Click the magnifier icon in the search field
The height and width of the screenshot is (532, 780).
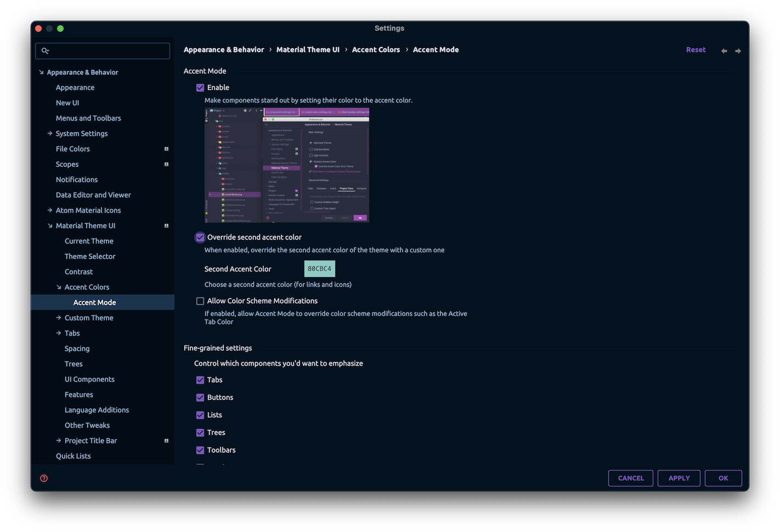(46, 50)
